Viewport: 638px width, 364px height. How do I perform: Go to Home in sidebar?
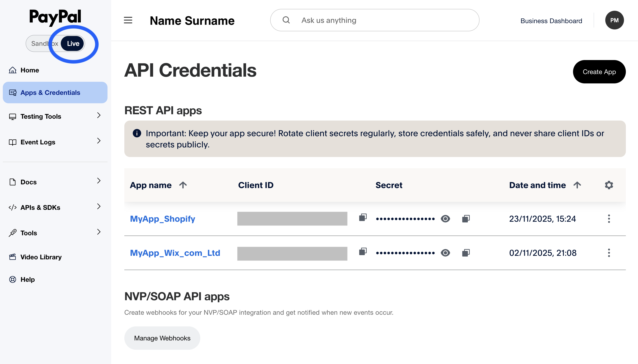pos(29,70)
